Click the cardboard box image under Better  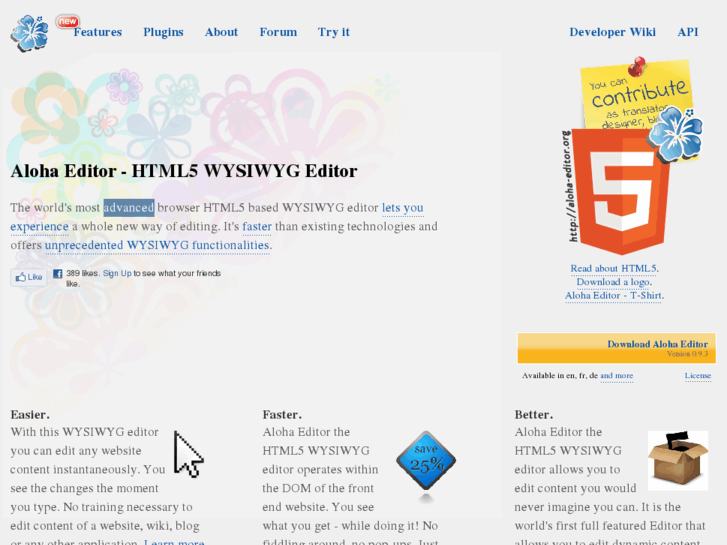coord(678,461)
